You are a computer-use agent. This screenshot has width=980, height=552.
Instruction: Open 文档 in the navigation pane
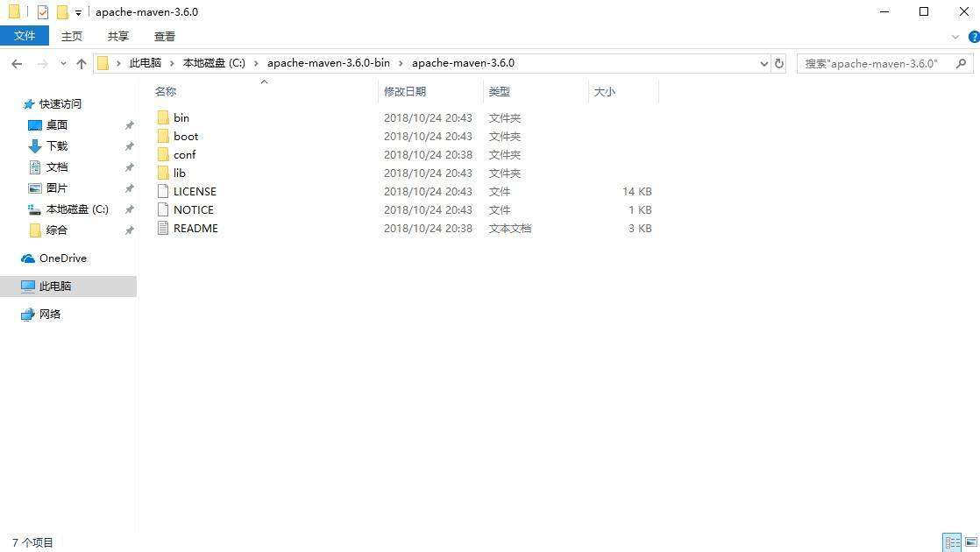(x=57, y=166)
